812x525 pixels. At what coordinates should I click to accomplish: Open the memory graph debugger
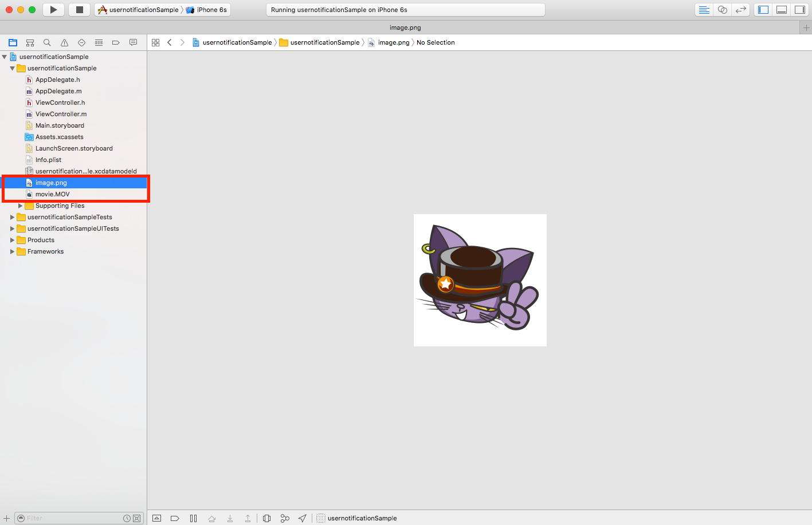285,518
